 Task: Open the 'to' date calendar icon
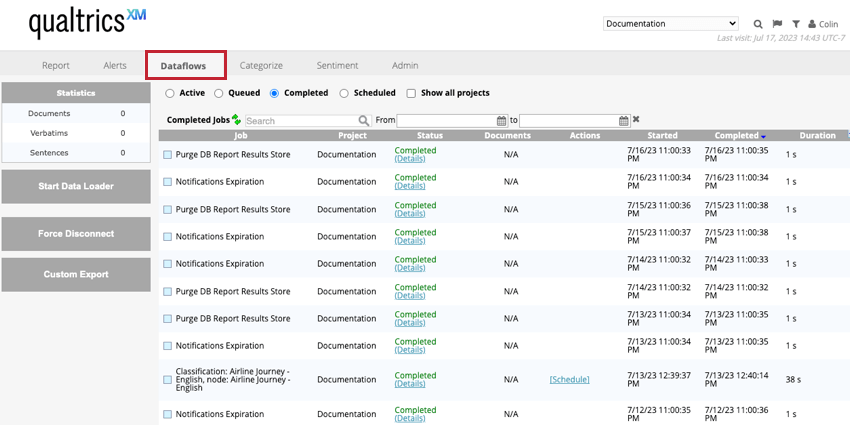624,121
